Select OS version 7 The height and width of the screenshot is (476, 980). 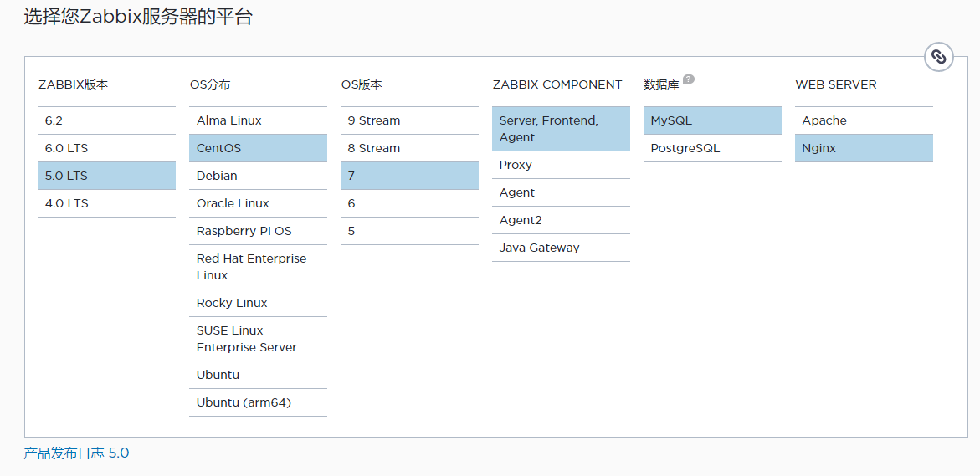409,176
